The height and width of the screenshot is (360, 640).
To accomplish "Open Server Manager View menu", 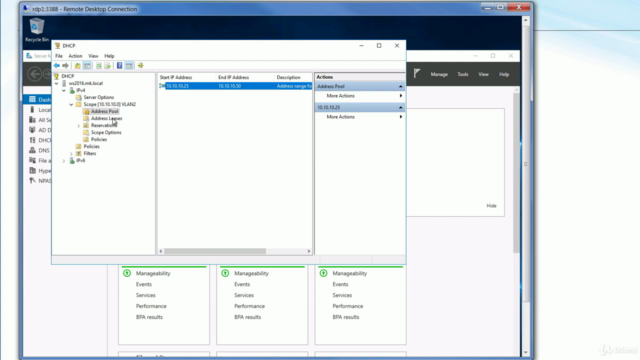I will [x=483, y=74].
